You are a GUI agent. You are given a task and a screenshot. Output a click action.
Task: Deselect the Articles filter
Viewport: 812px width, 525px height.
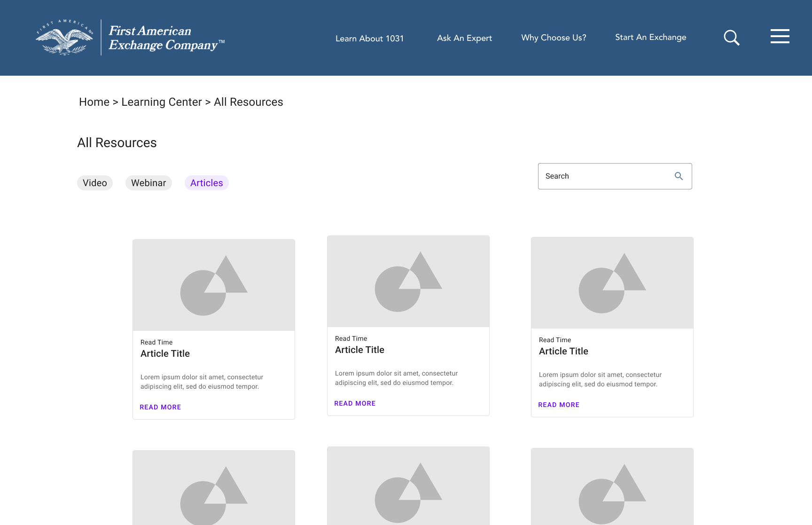(206, 183)
